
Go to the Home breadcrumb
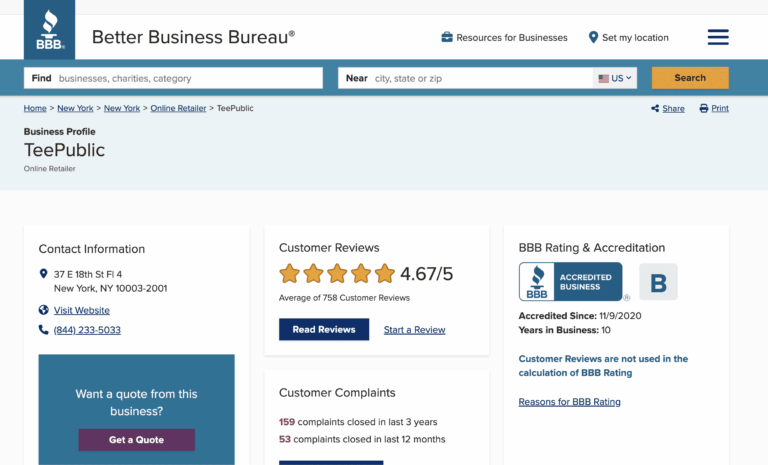tap(35, 108)
